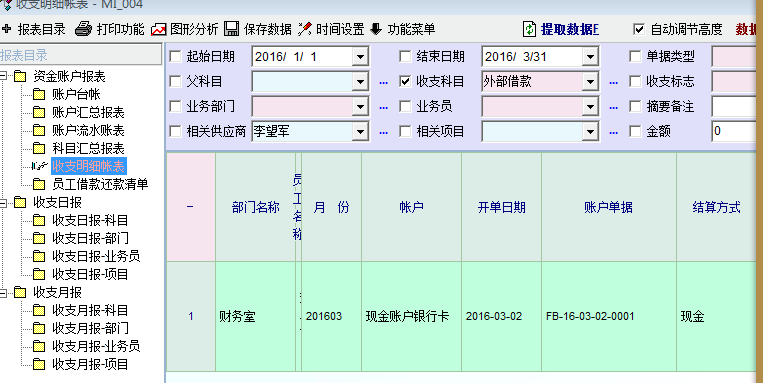Toggle 自动调节高度 checkbox
This screenshot has height=383, width=763.
click(x=639, y=29)
